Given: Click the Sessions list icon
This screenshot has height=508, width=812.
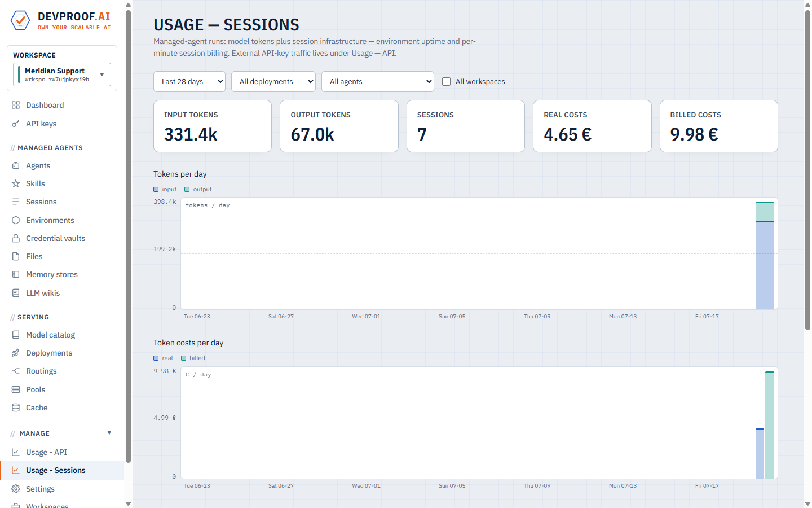Looking at the screenshot, I should 16,202.
